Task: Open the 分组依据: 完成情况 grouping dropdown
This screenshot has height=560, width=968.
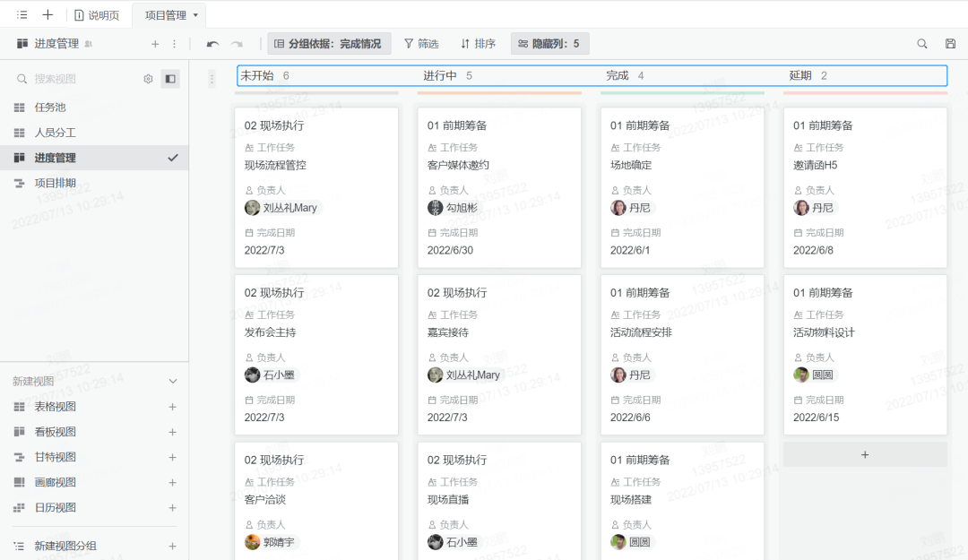Action: point(328,43)
